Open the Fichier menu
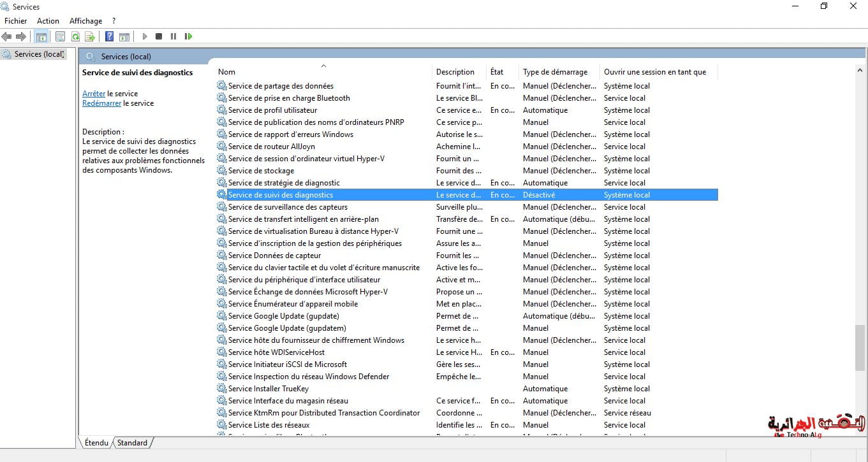Viewport: 868px width, 462px height. [x=16, y=21]
